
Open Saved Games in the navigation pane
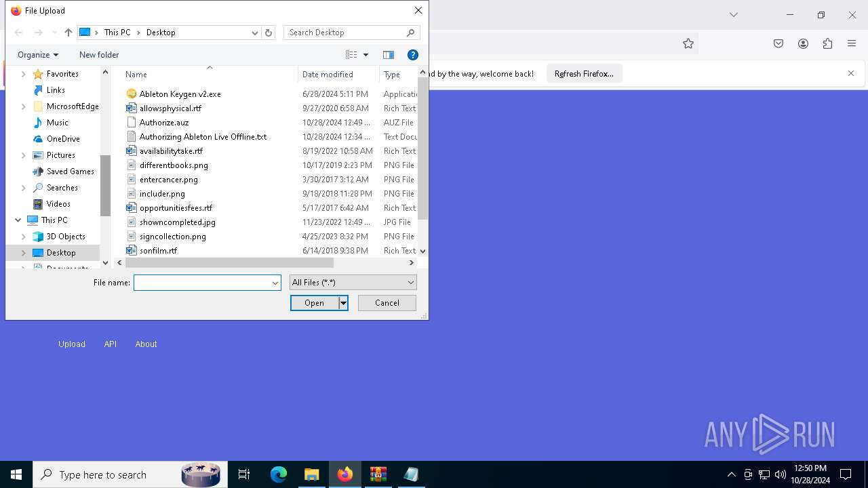(x=70, y=171)
